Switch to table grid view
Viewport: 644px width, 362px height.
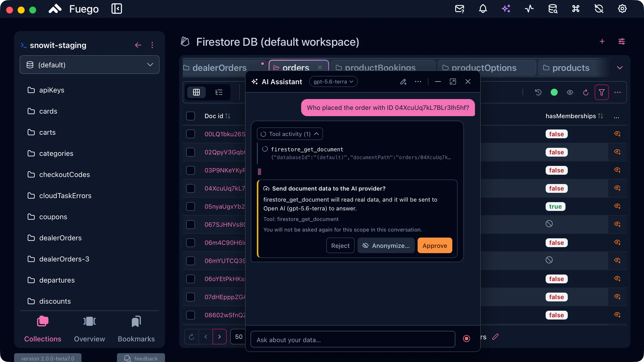point(196,92)
